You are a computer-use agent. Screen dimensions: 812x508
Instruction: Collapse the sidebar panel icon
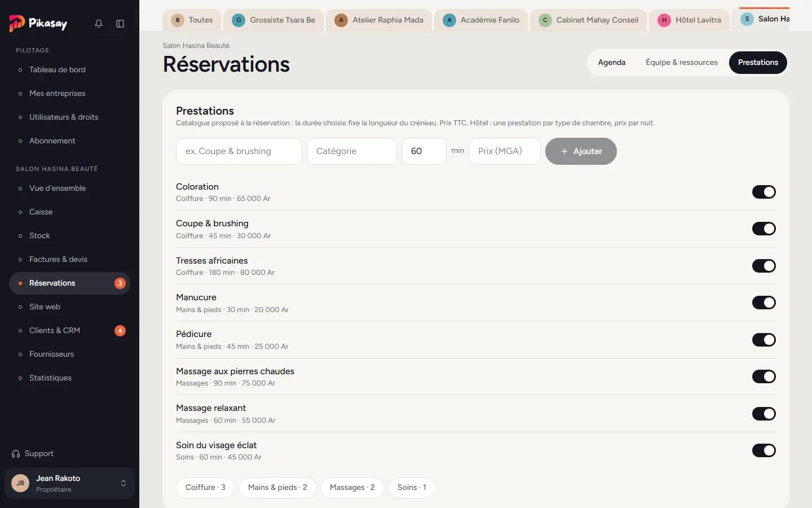point(120,24)
